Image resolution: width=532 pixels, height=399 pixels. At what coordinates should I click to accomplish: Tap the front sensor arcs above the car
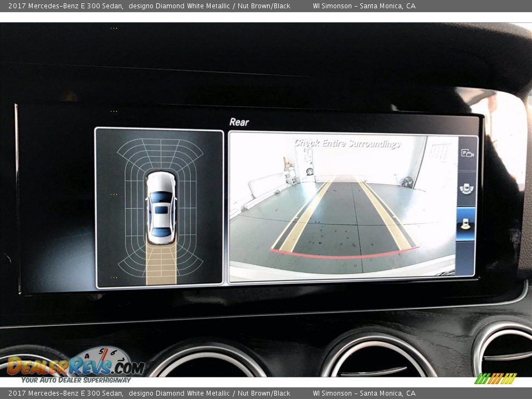pos(160,154)
